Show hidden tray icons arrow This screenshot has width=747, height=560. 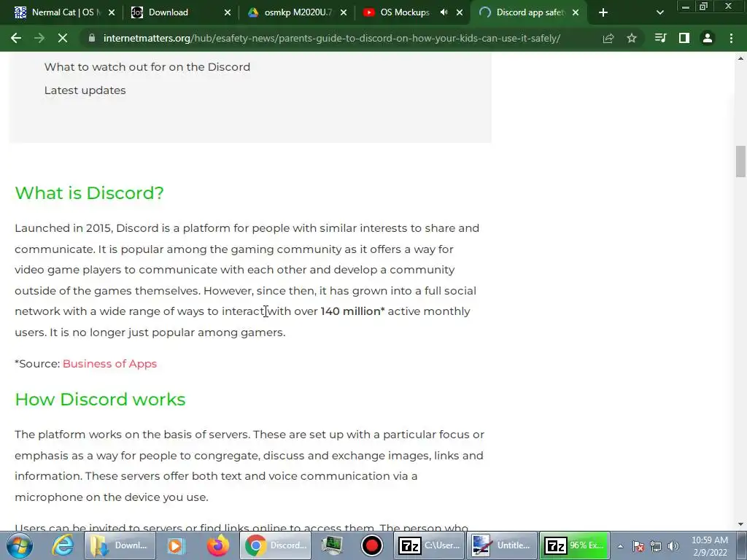(620, 546)
